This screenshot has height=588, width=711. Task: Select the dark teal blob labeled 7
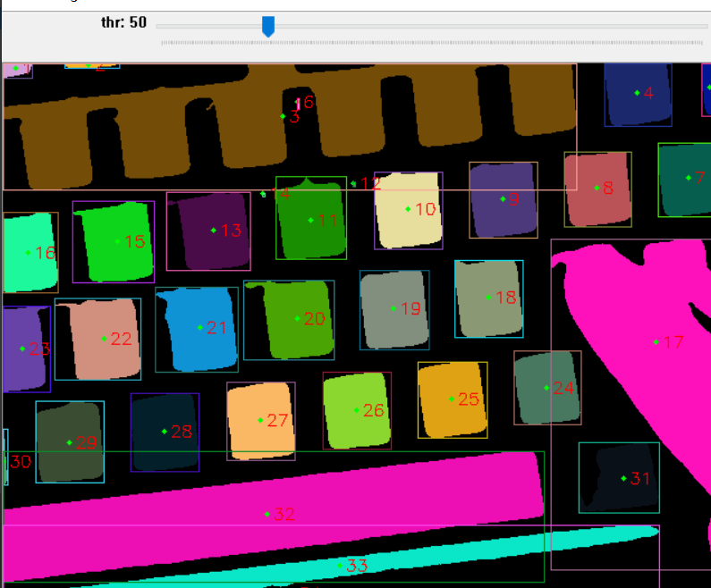pos(686,180)
